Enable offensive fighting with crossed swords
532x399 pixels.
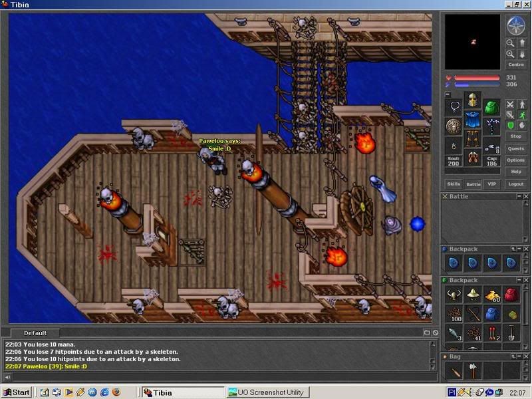[510, 104]
